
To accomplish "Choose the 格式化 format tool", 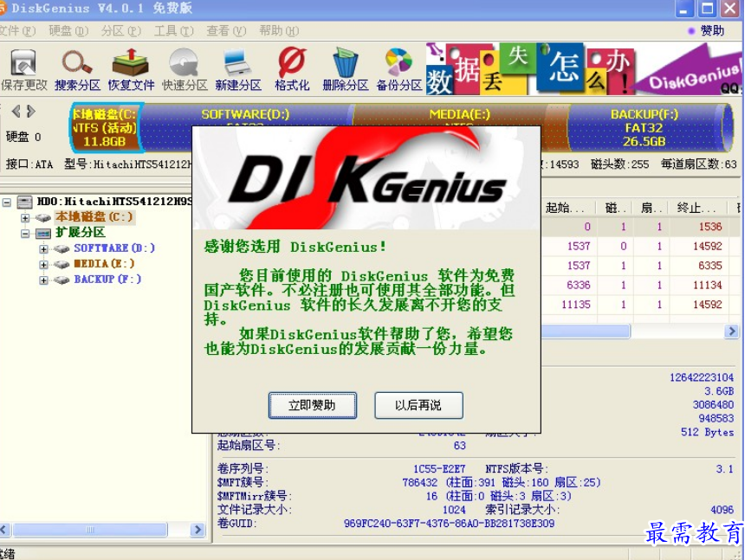I will [x=292, y=70].
